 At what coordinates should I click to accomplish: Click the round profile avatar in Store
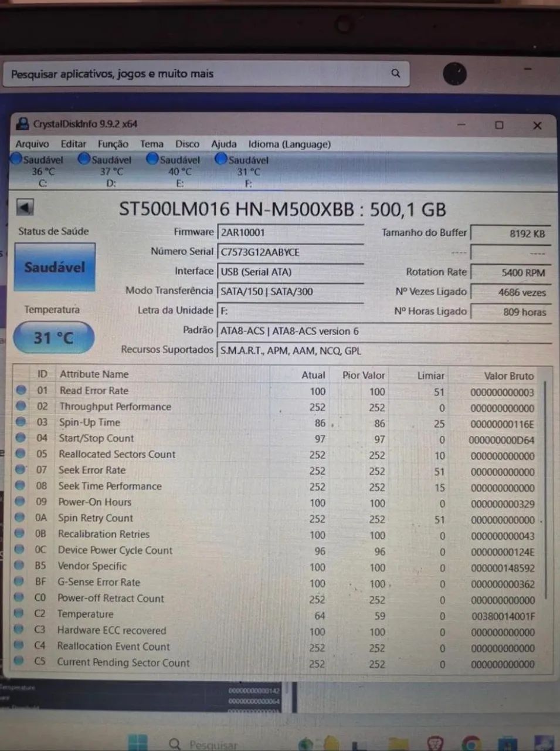455,74
